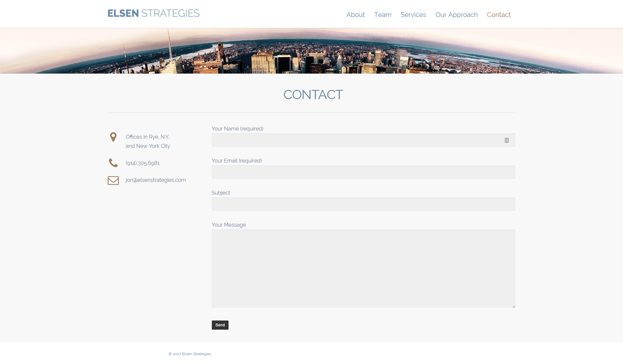Click the Your Name (required) label

point(237,129)
